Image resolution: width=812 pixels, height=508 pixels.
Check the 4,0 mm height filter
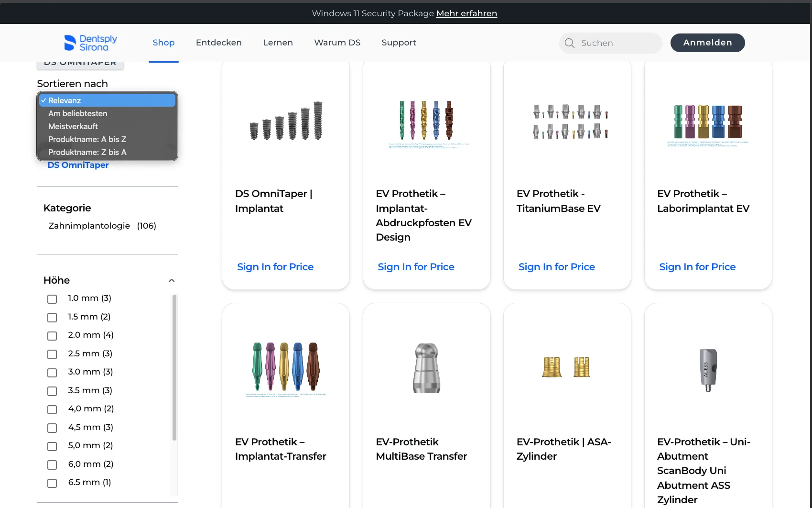52,409
